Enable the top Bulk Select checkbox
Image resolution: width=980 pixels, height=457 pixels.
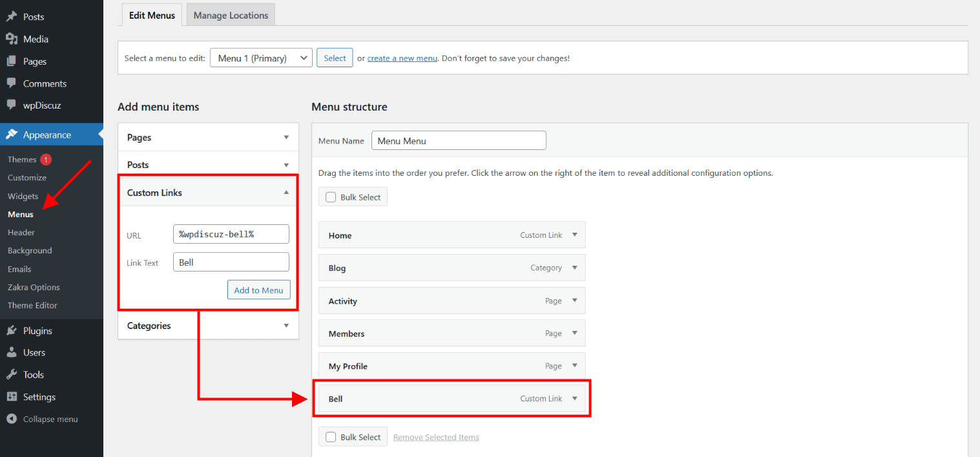[x=331, y=197]
